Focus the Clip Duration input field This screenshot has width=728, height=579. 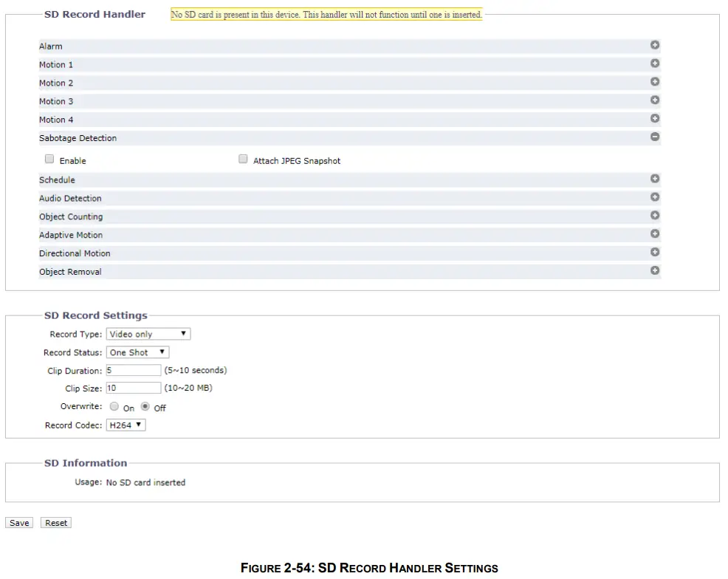tap(134, 370)
